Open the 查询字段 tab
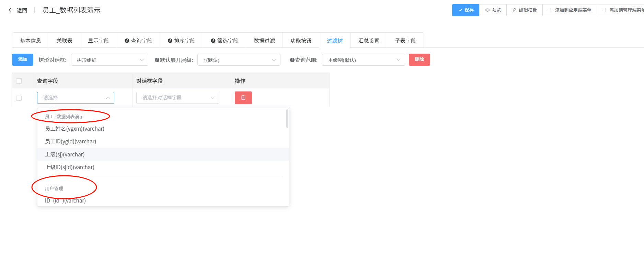Image resolution: width=644 pixels, height=262 pixels. (138, 41)
